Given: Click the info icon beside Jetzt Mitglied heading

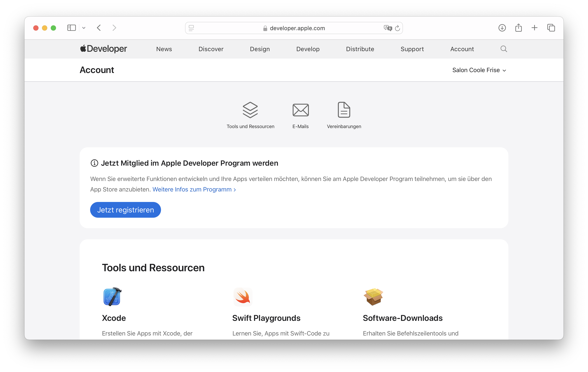Looking at the screenshot, I should [94, 163].
